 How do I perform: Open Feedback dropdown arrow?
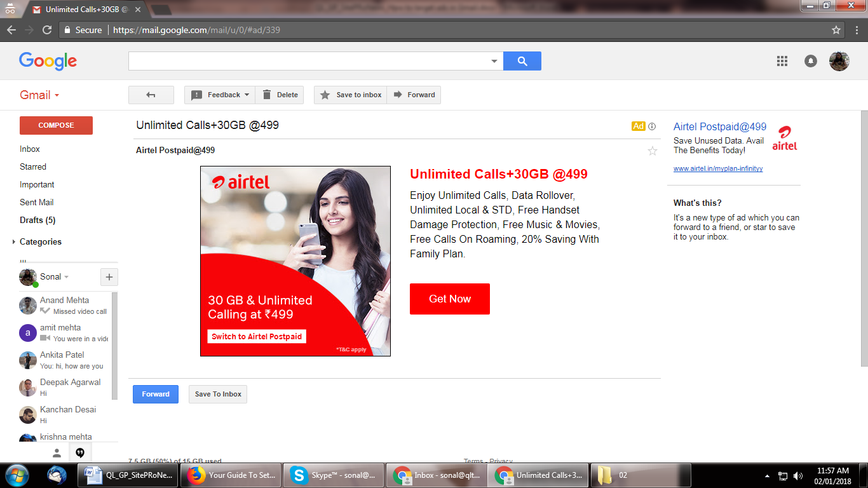tap(247, 95)
